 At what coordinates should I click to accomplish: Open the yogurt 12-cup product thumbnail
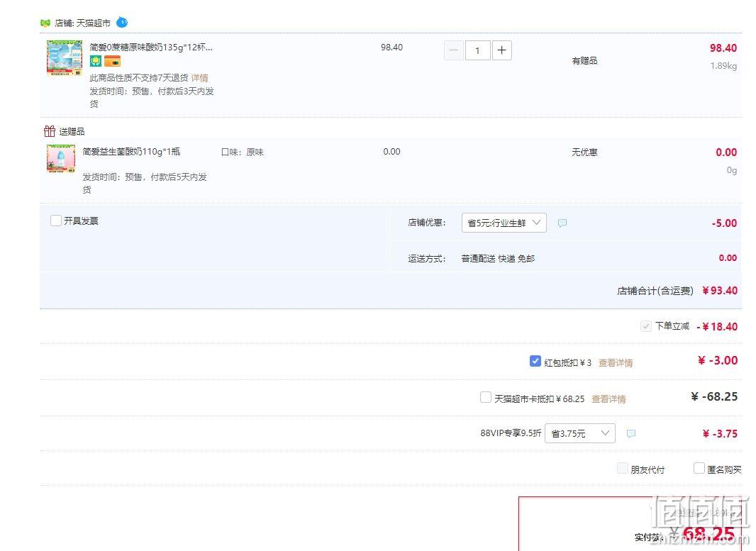pyautogui.click(x=65, y=58)
